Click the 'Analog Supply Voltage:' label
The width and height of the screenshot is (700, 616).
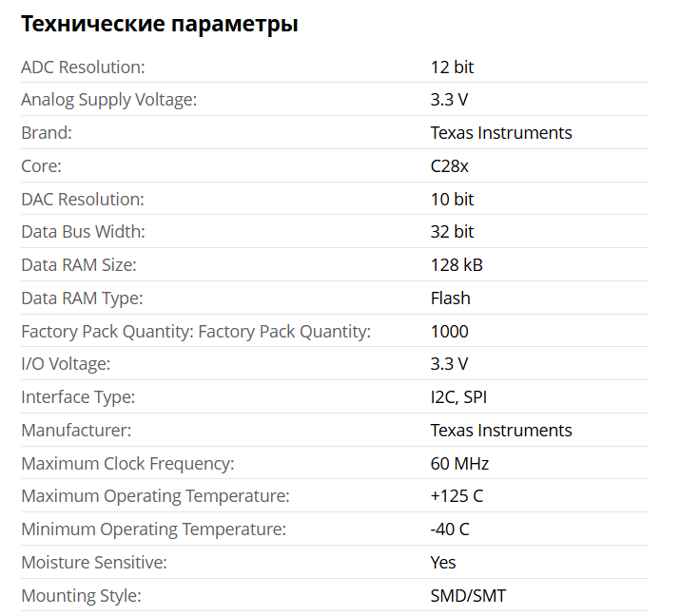pos(109,100)
